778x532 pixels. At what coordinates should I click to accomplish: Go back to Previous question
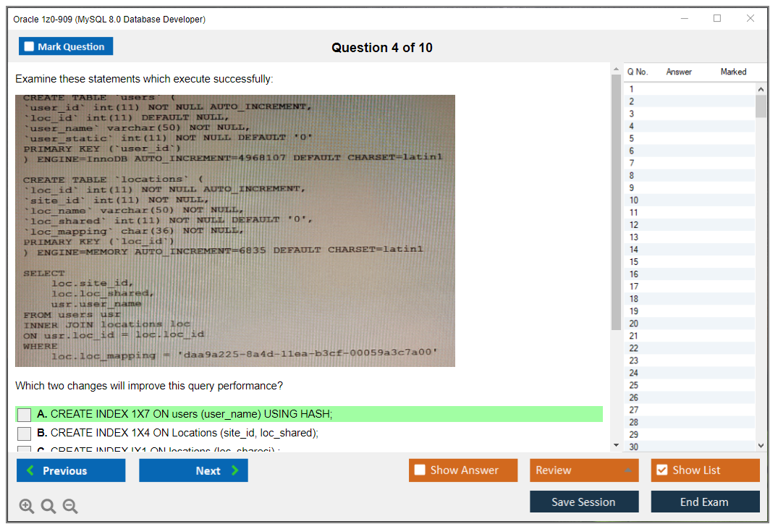(71, 471)
